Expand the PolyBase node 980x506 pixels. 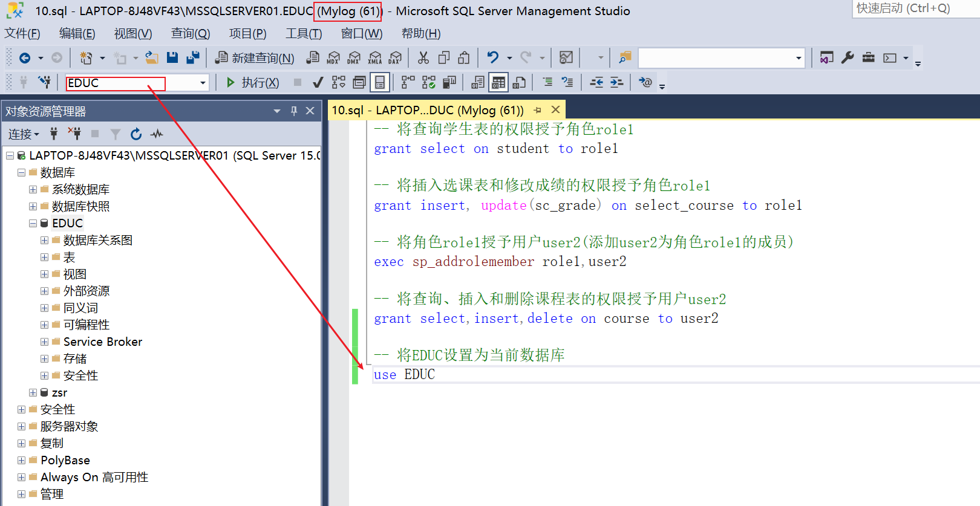[x=21, y=460]
